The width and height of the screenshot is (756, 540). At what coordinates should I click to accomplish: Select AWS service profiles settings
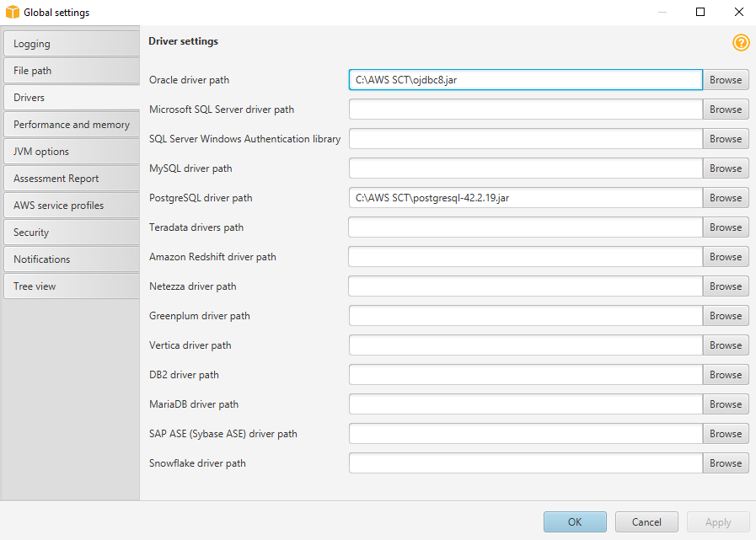point(71,205)
